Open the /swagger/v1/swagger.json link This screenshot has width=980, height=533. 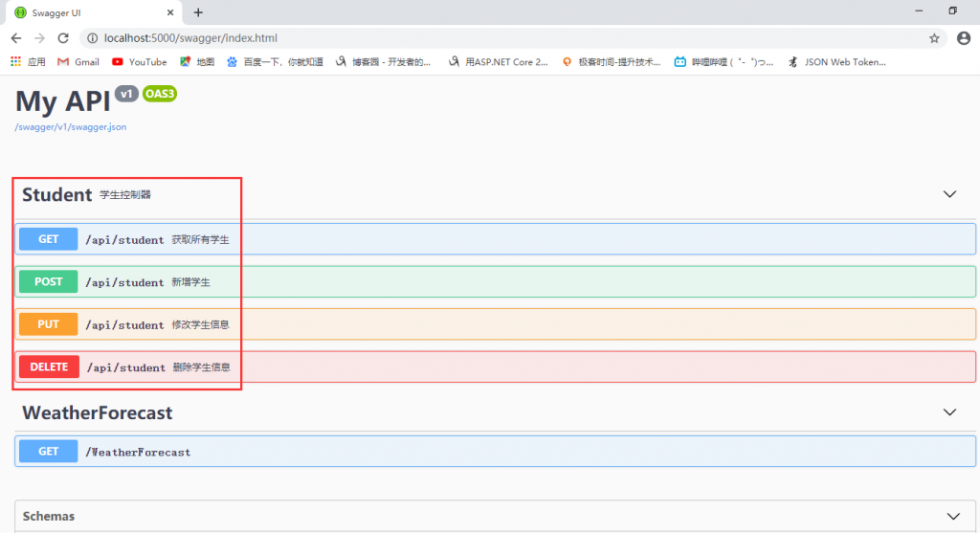click(71, 127)
